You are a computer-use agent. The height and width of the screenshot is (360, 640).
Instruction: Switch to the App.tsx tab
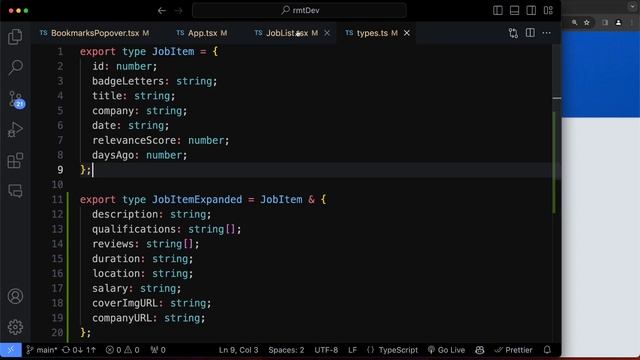click(202, 33)
